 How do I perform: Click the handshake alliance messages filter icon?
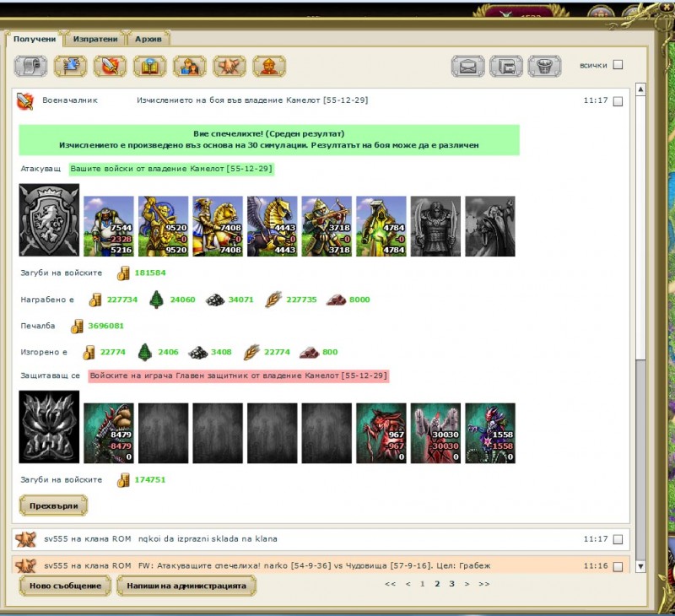pos(229,66)
